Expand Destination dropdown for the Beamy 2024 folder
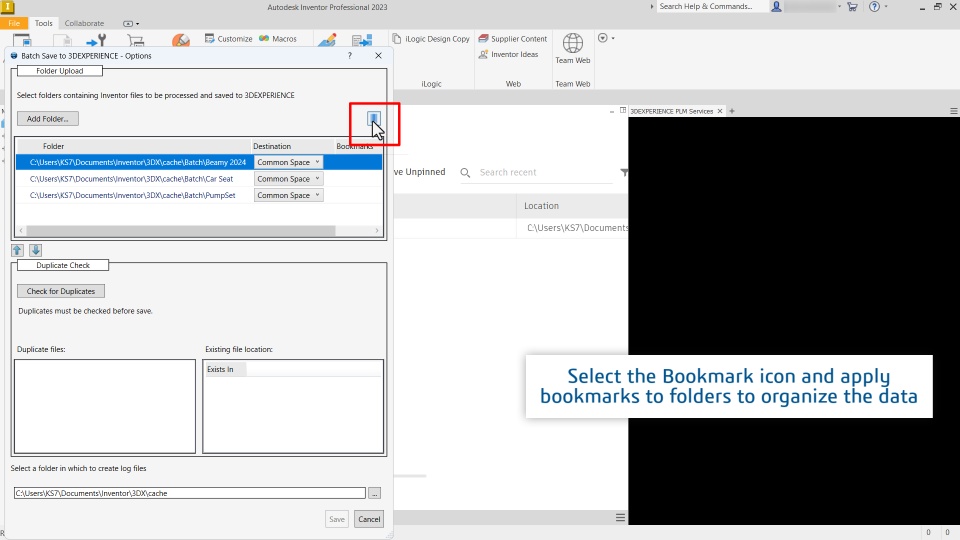The width and height of the screenshot is (960, 540). coord(288,162)
